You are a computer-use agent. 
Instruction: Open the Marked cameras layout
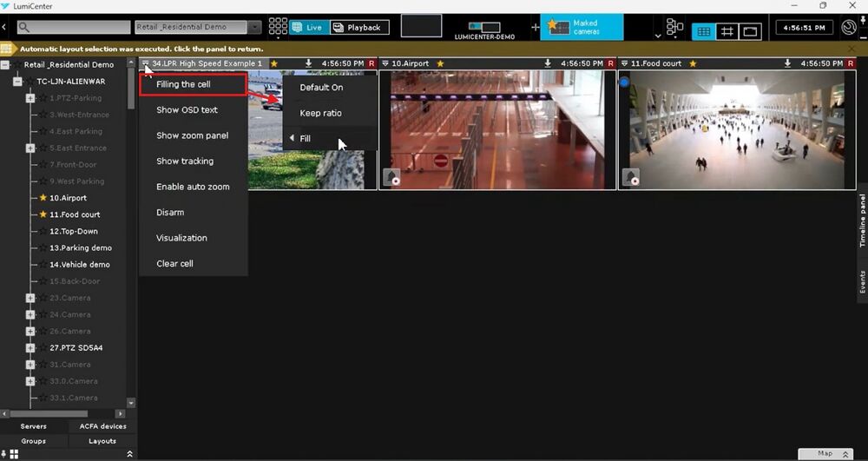pos(582,28)
